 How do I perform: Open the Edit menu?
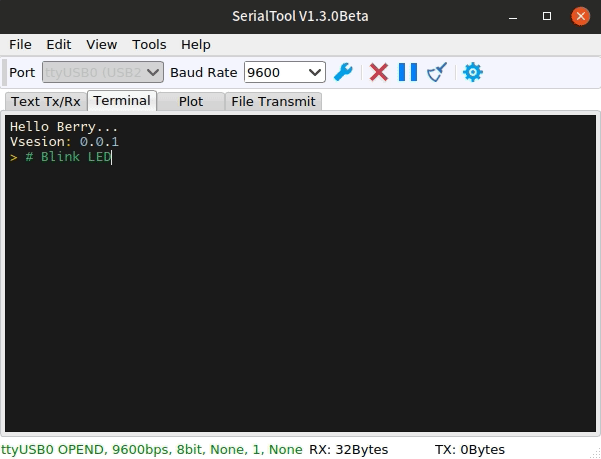[59, 45]
